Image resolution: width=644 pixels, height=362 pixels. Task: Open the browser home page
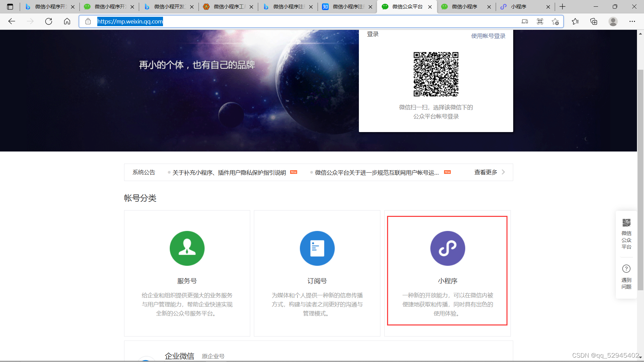click(x=67, y=21)
